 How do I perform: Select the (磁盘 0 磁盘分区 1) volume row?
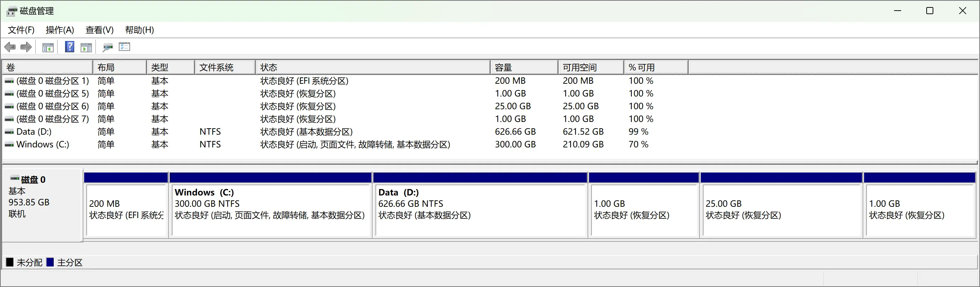[x=52, y=81]
